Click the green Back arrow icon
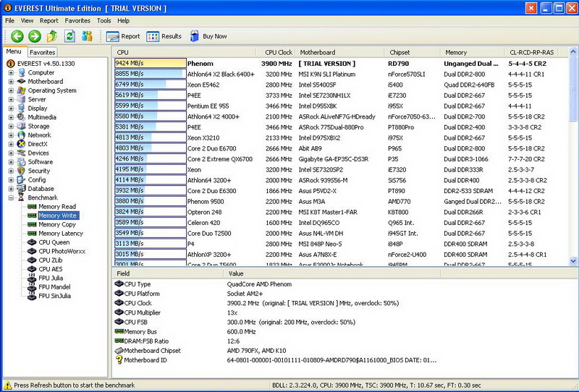 tap(17, 36)
